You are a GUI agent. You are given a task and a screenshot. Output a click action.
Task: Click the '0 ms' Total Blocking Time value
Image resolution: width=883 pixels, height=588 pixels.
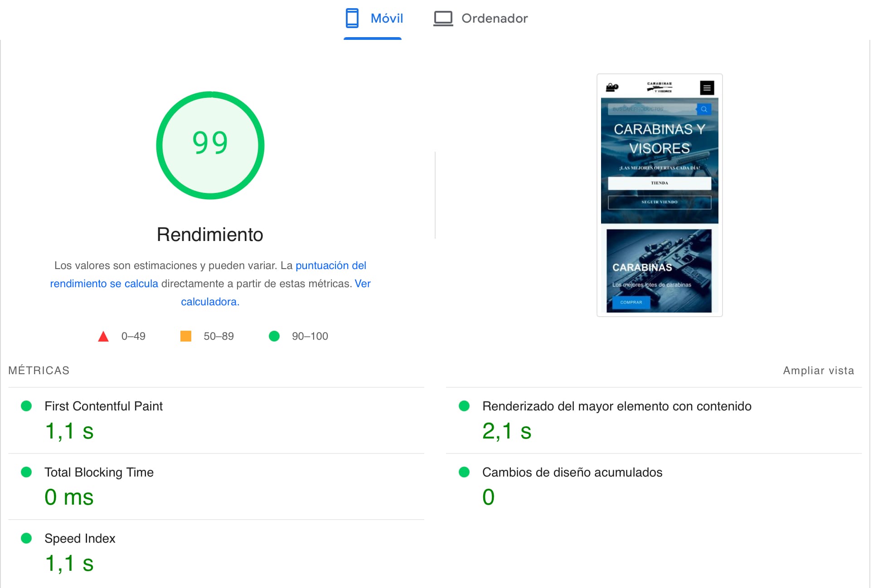[69, 497]
